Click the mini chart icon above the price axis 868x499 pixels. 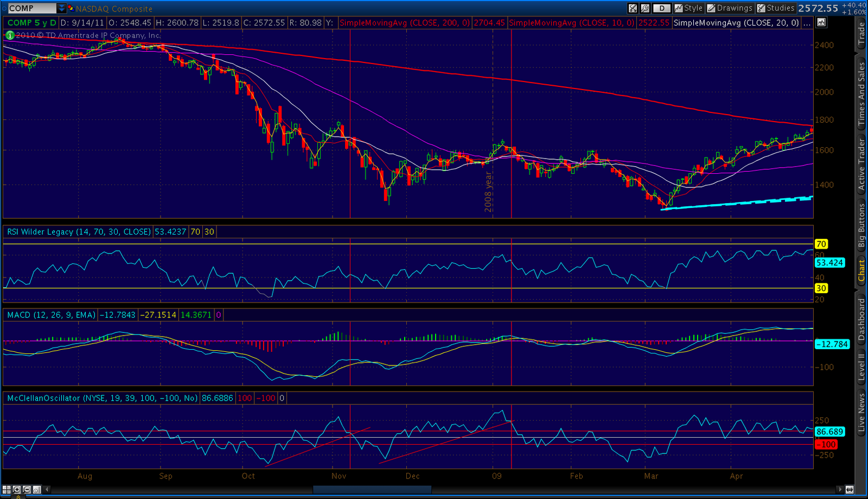[821, 22]
